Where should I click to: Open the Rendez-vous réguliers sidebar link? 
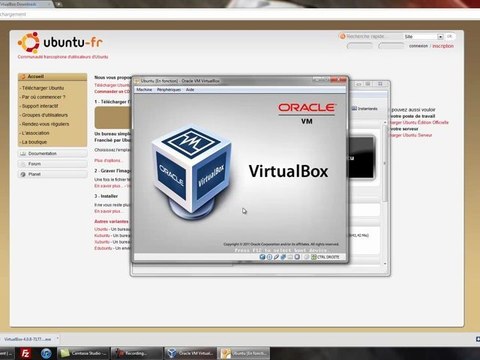click(x=45, y=124)
